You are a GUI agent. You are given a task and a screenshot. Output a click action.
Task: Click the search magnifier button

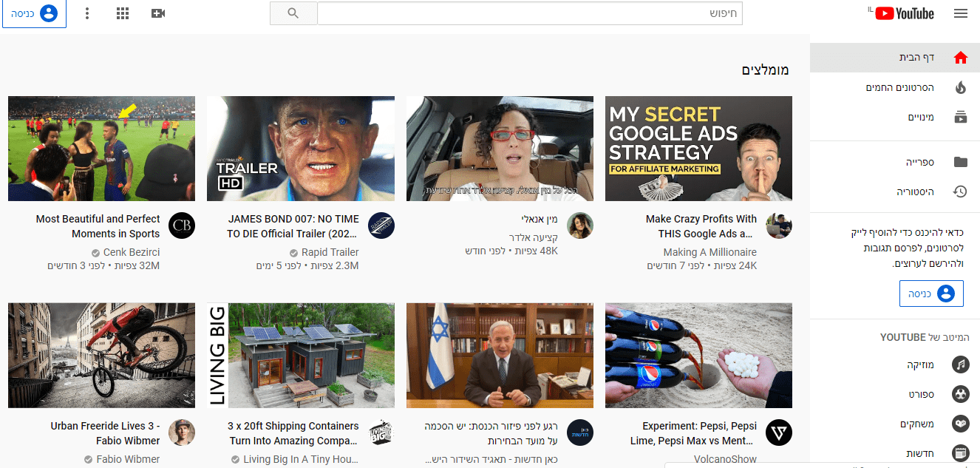point(293,13)
